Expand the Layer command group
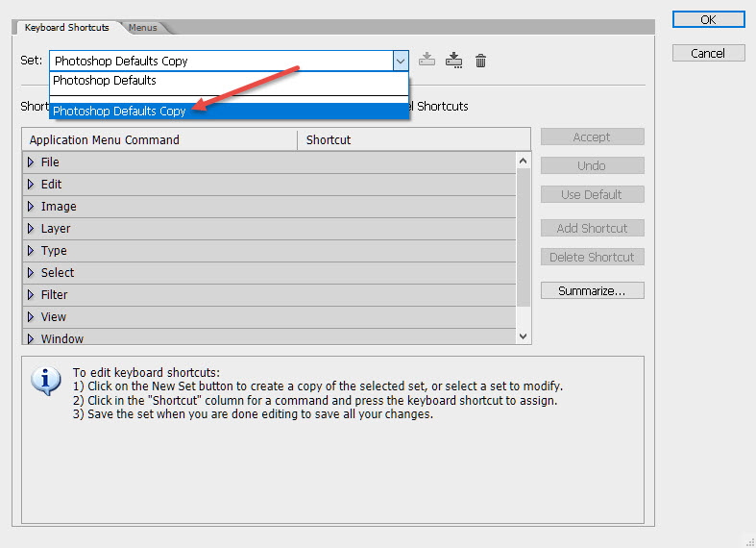Viewport: 756px width, 548px height. pos(31,229)
